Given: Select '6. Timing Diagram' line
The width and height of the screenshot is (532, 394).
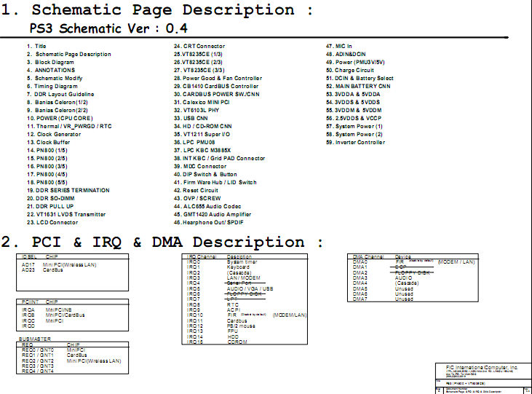Looking at the screenshot, I should pyautogui.click(x=52, y=86).
